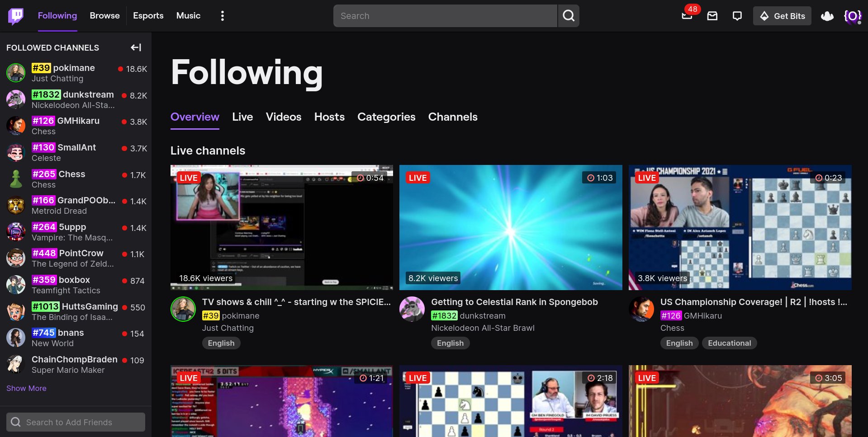This screenshot has width=868, height=437.
Task: Click ChainChompBraden's avatar in the sidebar
Action: point(16,364)
